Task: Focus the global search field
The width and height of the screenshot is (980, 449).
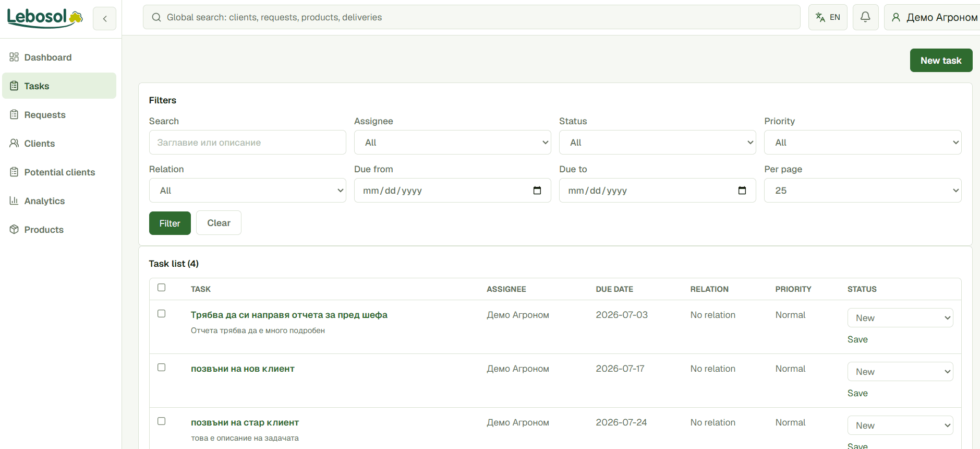Action: [x=471, y=17]
